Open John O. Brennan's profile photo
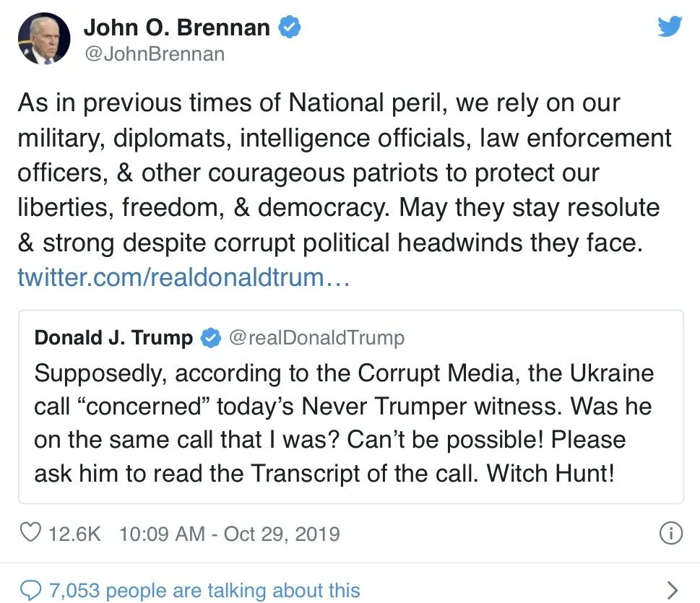700x603 pixels. click(x=44, y=40)
